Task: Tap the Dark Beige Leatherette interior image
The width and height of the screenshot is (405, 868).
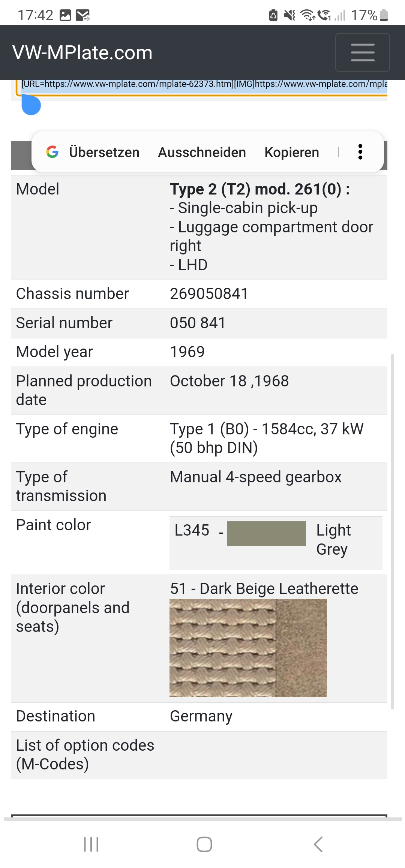Action: pyautogui.click(x=248, y=648)
